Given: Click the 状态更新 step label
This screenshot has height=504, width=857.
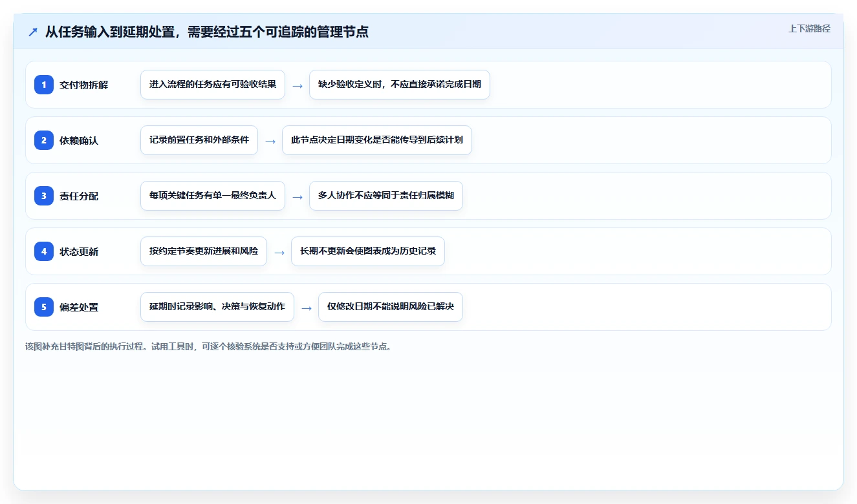Looking at the screenshot, I should tap(79, 251).
